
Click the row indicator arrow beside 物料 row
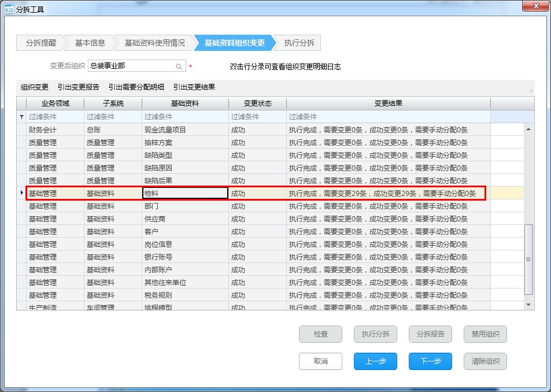21,193
